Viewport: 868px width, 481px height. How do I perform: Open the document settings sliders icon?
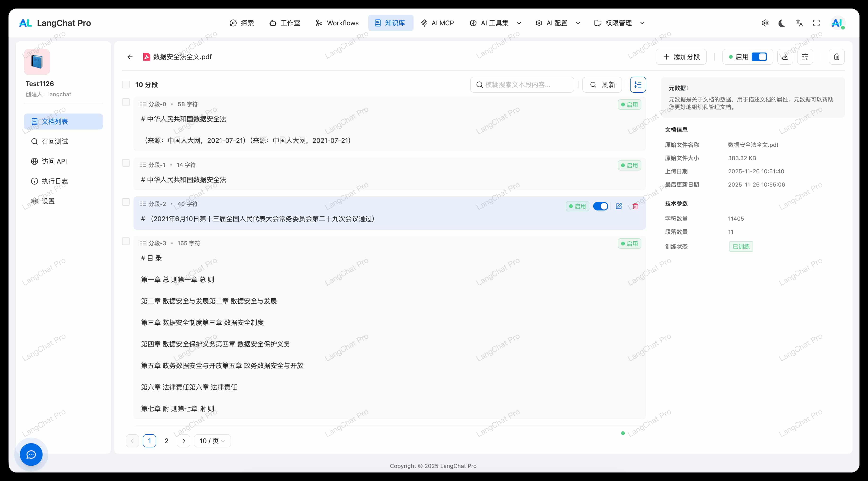coord(805,57)
